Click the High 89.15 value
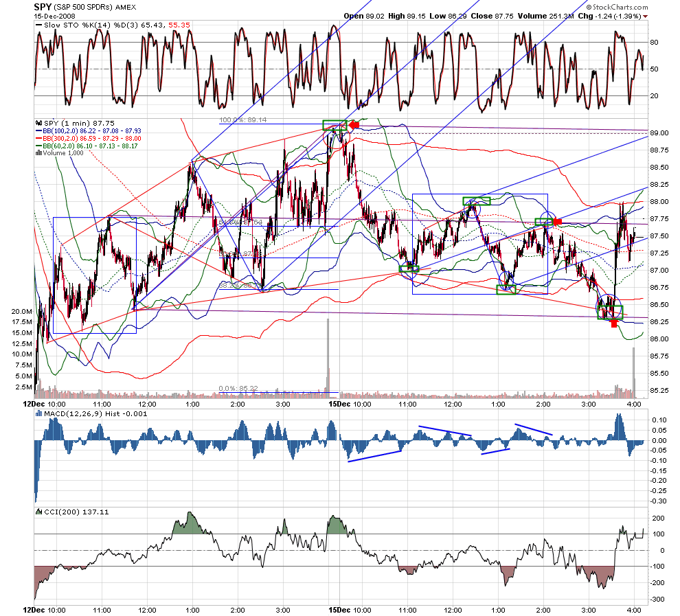Viewport: 680px width, 616px height. [x=407, y=16]
